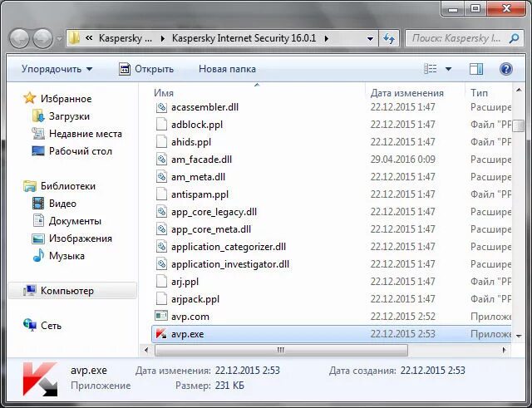Click the folder icon in address bar
The width and height of the screenshot is (532, 408).
coord(74,38)
